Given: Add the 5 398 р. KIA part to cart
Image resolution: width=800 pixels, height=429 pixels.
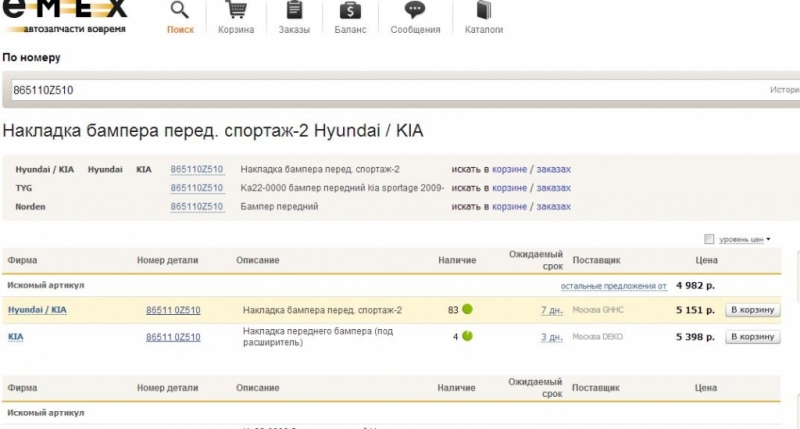Looking at the screenshot, I should 753,337.
